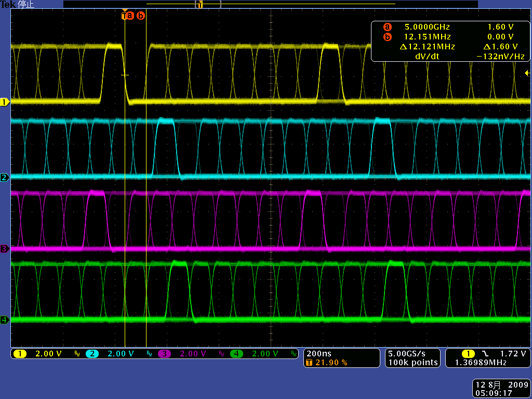Click the channel 2 2.00 V scale
Viewport: 532px width, 399px height.
tap(121, 354)
